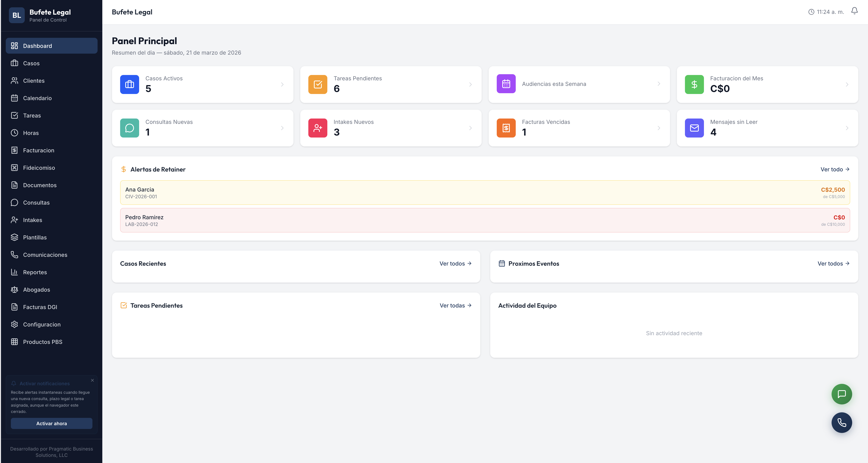Open the green chat bubble button
Image resolution: width=868 pixels, height=463 pixels.
[x=841, y=394]
